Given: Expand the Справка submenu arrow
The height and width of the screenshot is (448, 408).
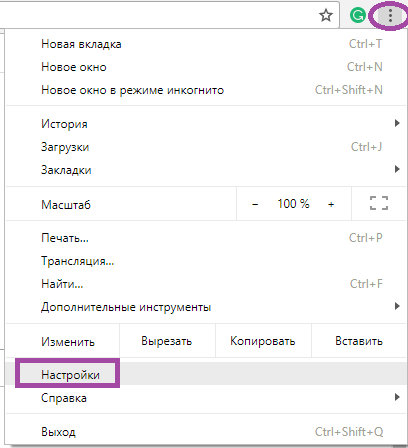Looking at the screenshot, I should (397, 397).
